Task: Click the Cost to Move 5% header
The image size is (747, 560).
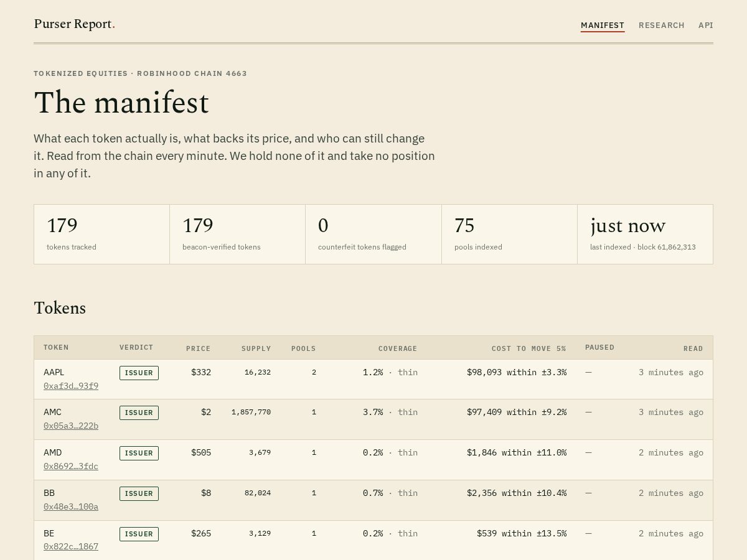Action: (529, 348)
